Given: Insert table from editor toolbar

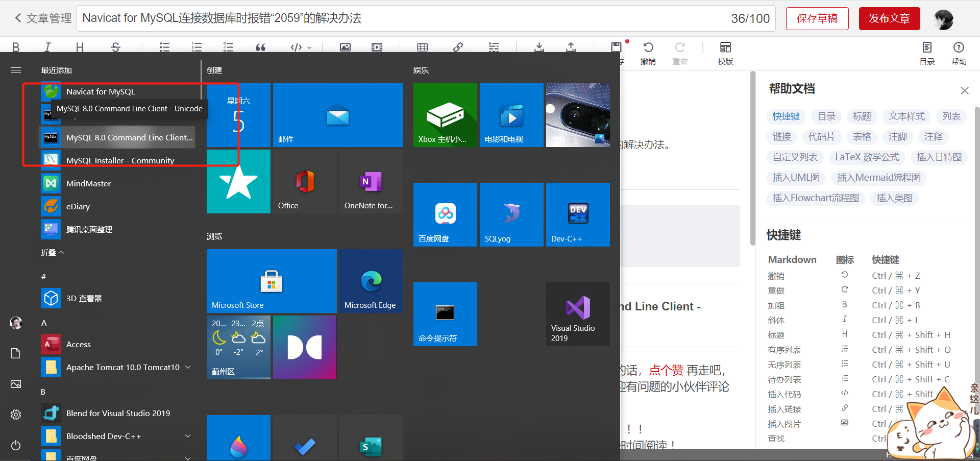Looking at the screenshot, I should 422,47.
